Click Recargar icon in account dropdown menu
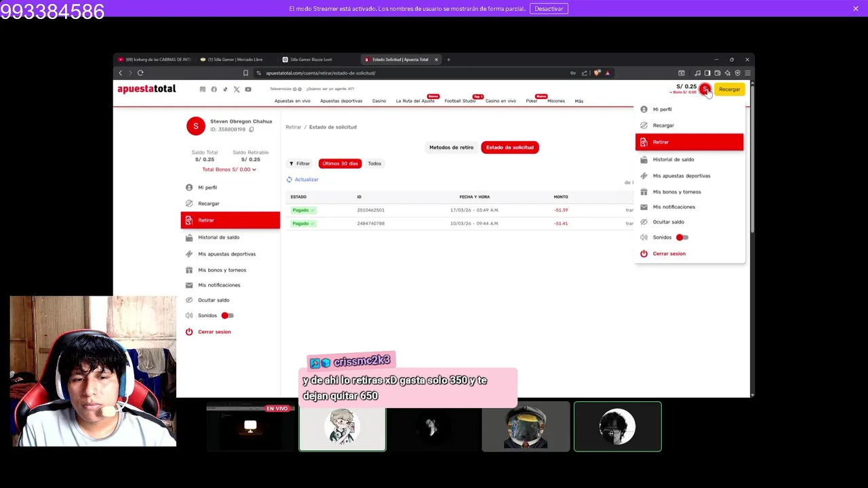This screenshot has height=488, width=868. tap(644, 125)
